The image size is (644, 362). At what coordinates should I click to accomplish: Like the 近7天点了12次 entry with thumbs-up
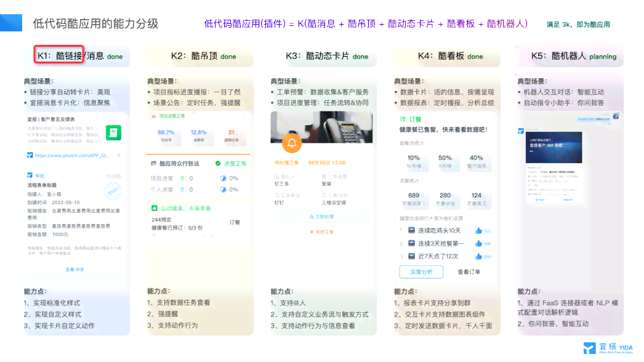pos(478,256)
